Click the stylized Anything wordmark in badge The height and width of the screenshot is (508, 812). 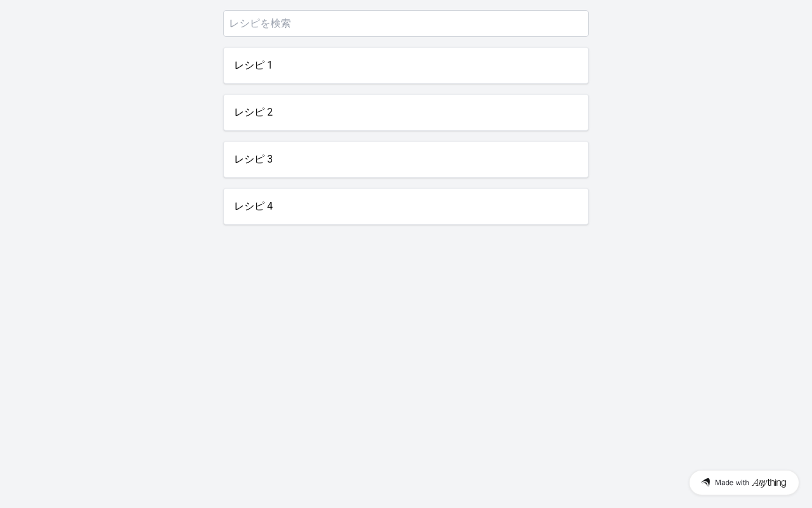[x=769, y=483]
